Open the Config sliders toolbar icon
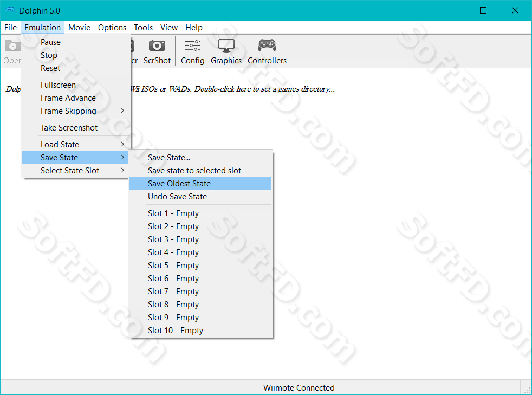 coord(192,46)
